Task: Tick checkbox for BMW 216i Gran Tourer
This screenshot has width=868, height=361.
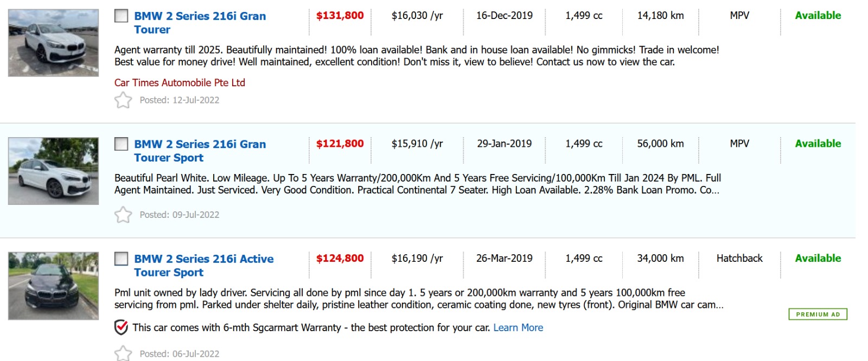Action: coord(121,16)
